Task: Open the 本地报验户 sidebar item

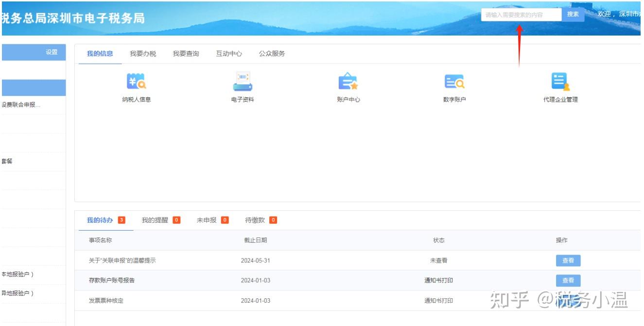Action: (17, 274)
